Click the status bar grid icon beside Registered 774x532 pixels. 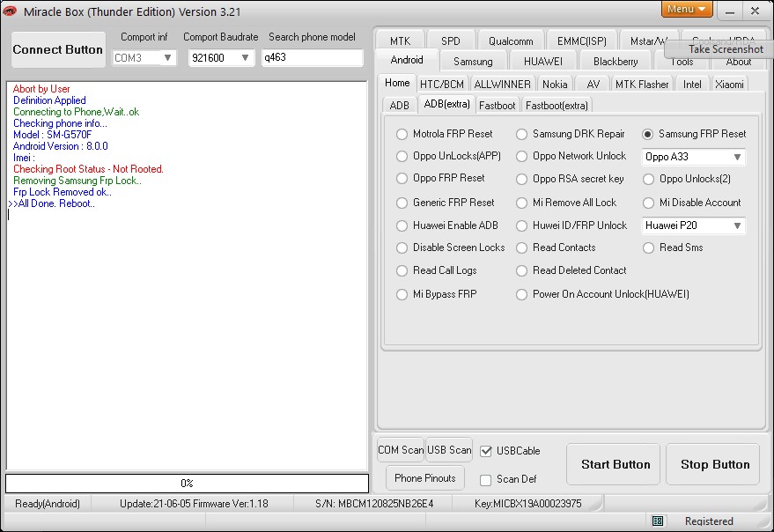658,521
